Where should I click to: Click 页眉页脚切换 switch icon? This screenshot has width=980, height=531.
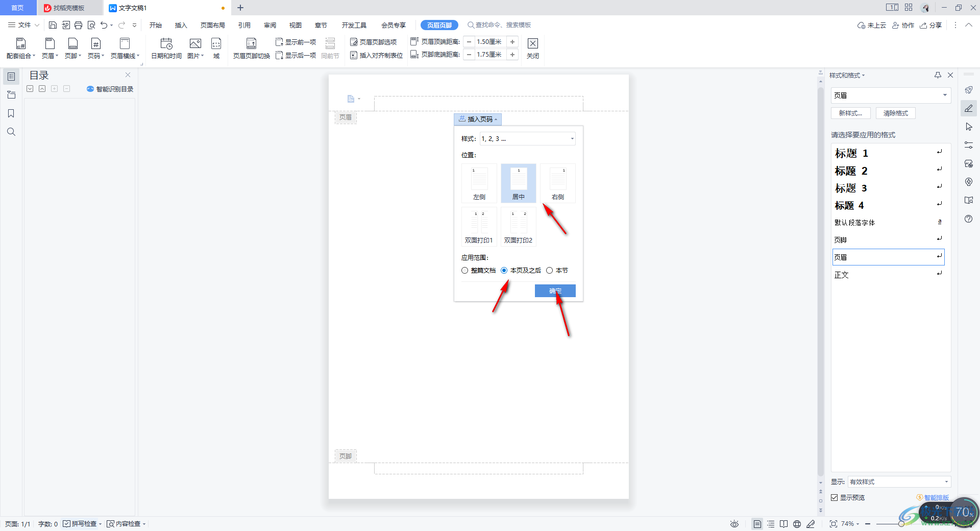(x=252, y=49)
